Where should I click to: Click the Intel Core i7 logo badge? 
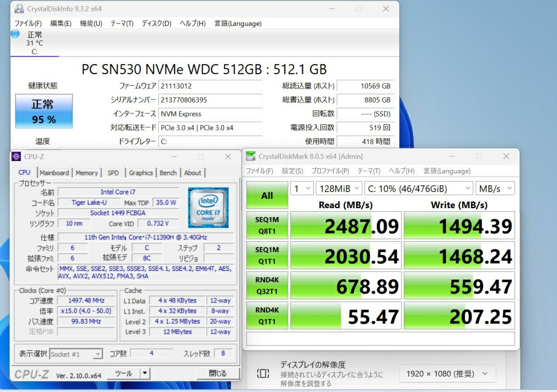pos(208,208)
